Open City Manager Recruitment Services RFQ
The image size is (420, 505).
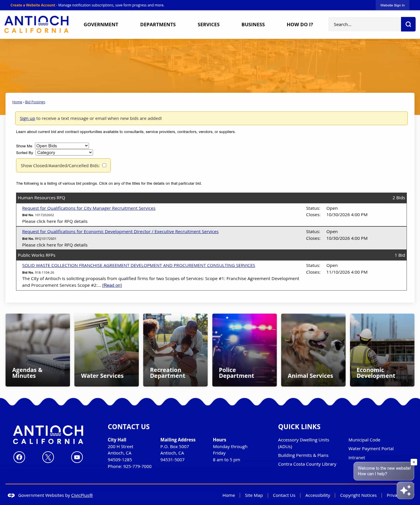(x=89, y=208)
